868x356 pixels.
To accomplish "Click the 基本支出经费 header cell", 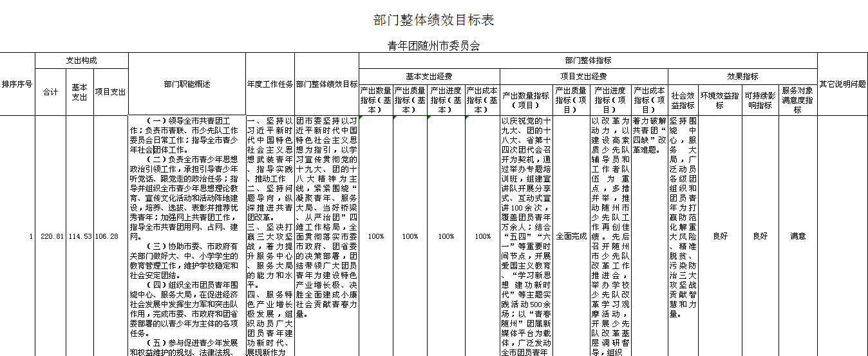I will [x=428, y=76].
